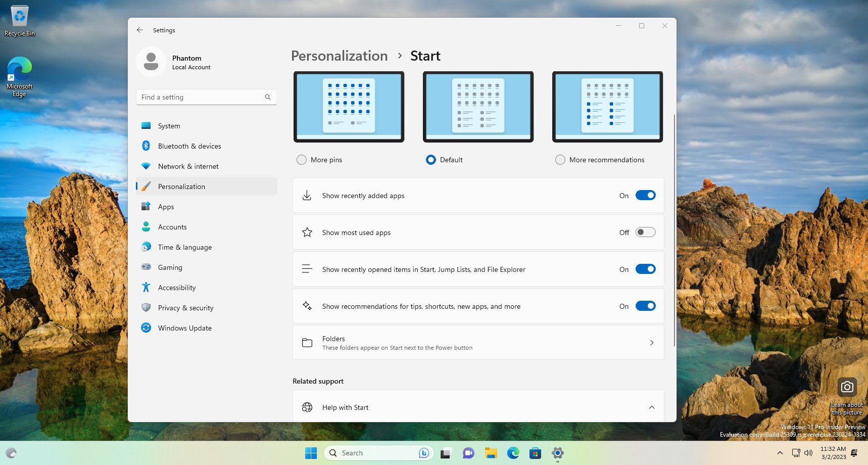Open the Gaming settings section
Screen dimensions: 868x465
coord(170,267)
